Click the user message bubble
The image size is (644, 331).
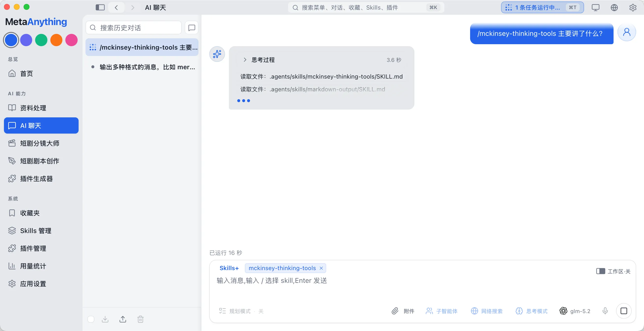[x=542, y=33]
